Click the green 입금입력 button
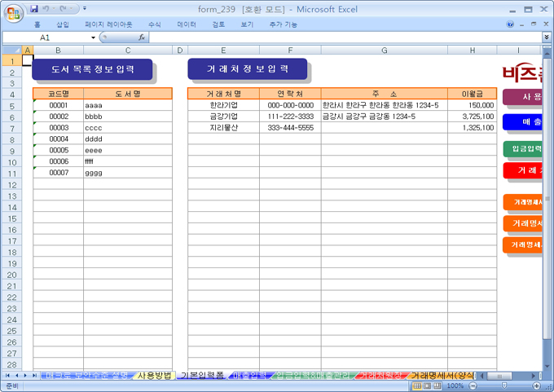The width and height of the screenshot is (554, 392). pyautogui.click(x=522, y=148)
